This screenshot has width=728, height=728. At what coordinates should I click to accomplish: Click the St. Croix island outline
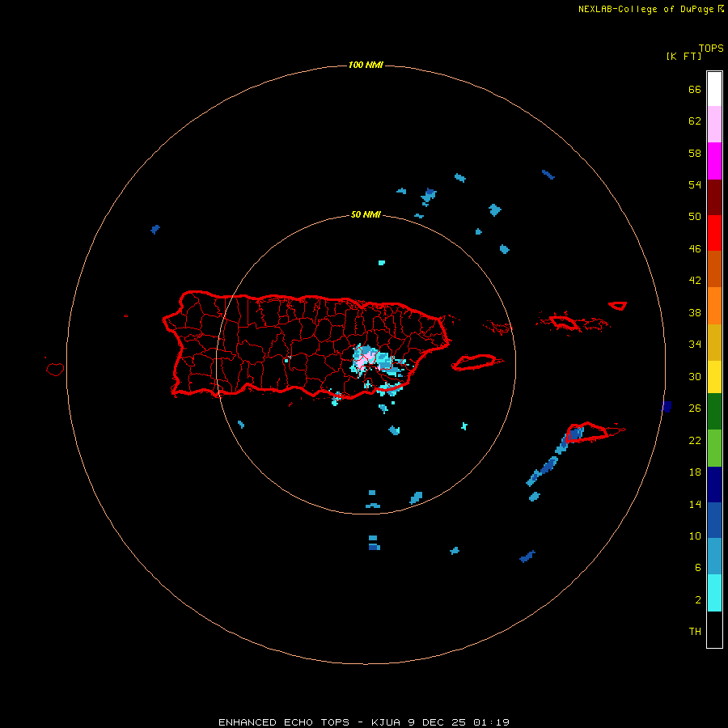point(588,432)
